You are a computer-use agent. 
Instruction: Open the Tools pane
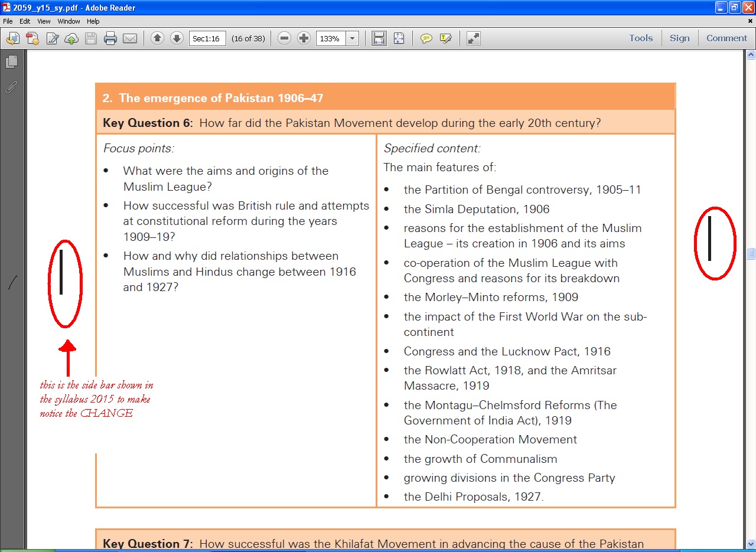pos(641,38)
